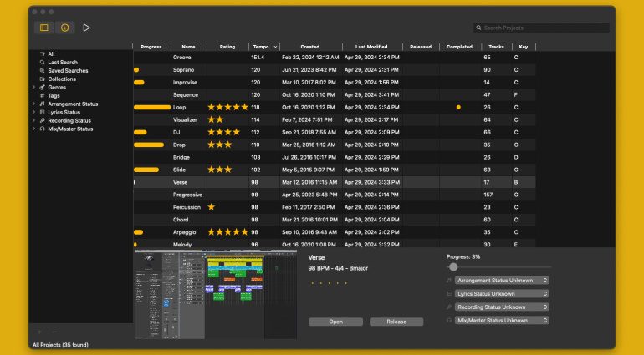
Task: Open the Collections folder icon
Action: [x=42, y=79]
